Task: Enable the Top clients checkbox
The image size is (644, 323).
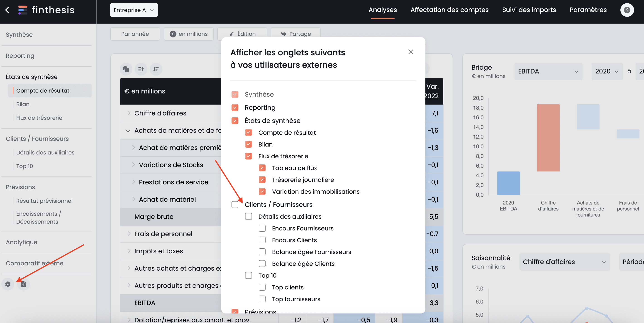Action: [262, 287]
